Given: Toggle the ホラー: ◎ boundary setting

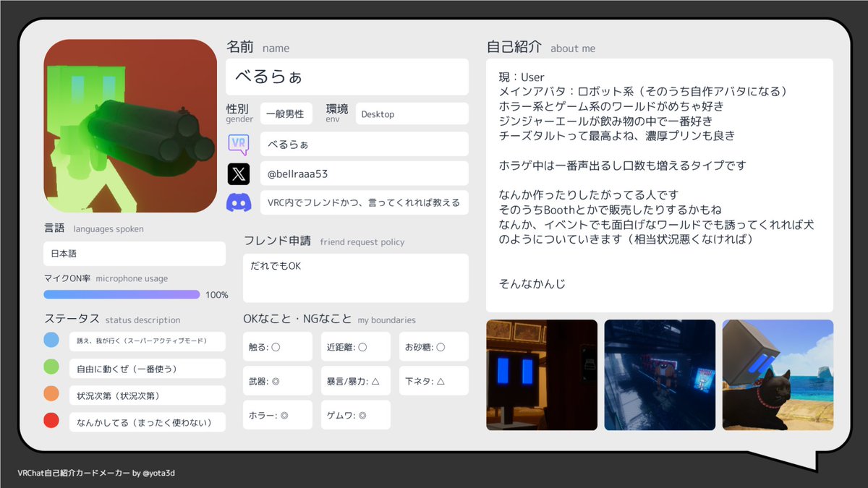Looking at the screenshot, I should pos(277,414).
